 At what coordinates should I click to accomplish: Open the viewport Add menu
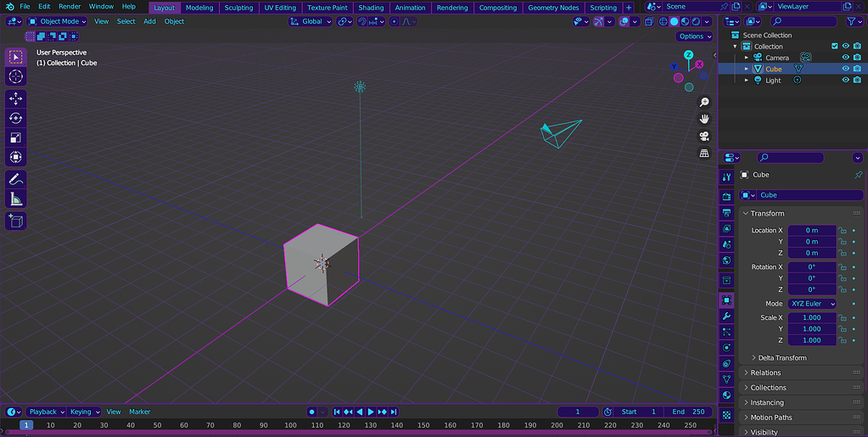click(149, 21)
